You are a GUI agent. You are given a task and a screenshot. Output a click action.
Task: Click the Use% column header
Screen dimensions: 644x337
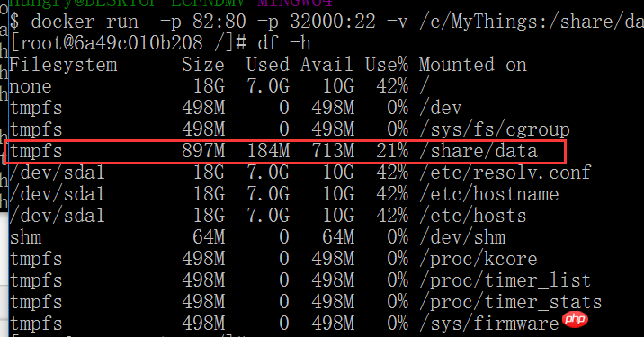tap(387, 65)
